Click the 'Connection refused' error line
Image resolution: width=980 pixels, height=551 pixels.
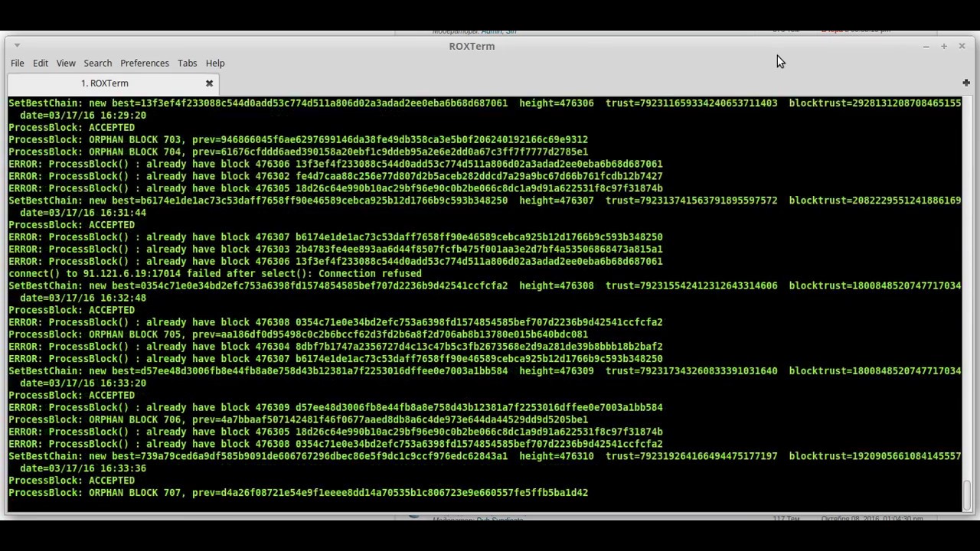pos(215,273)
